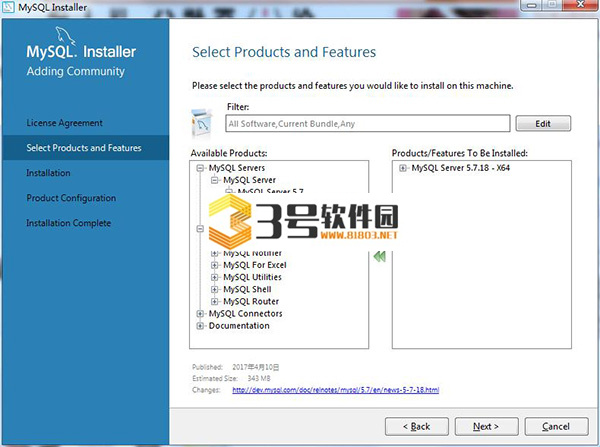Select MySQL Router tree item
This screenshot has width=600, height=447.
point(251,302)
